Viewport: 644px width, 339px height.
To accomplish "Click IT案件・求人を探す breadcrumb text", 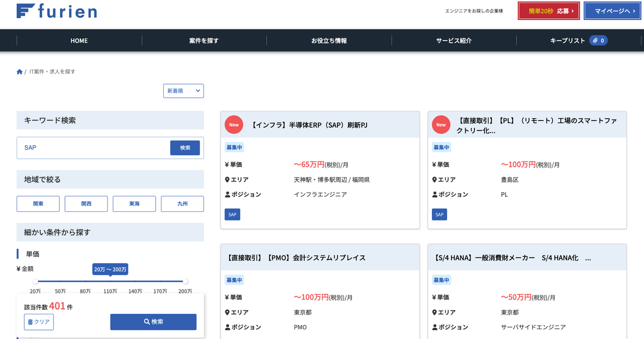I will click(52, 72).
